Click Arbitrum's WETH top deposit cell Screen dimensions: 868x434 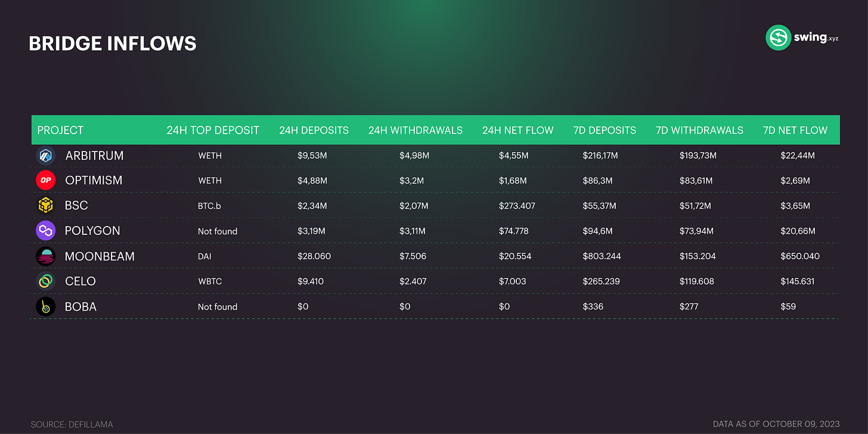point(209,156)
